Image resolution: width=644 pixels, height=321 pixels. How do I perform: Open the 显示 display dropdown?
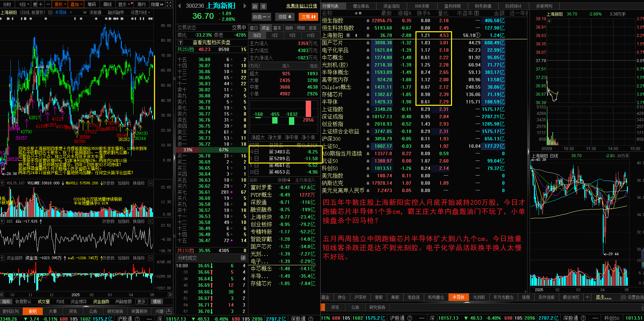click(125, 4)
